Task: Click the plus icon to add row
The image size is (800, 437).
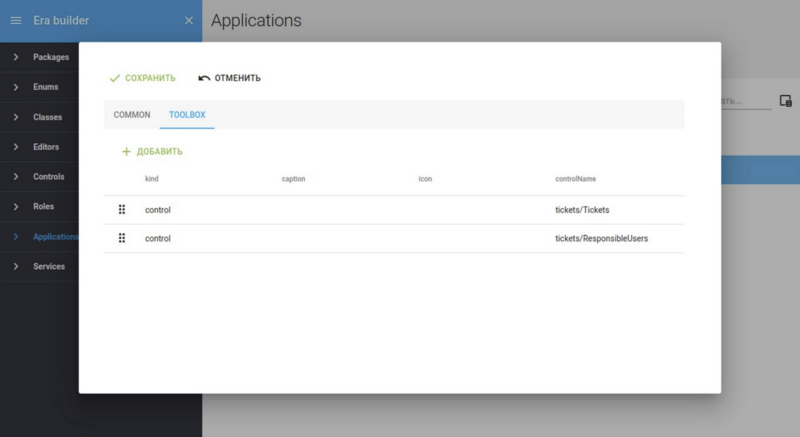Action: point(126,152)
